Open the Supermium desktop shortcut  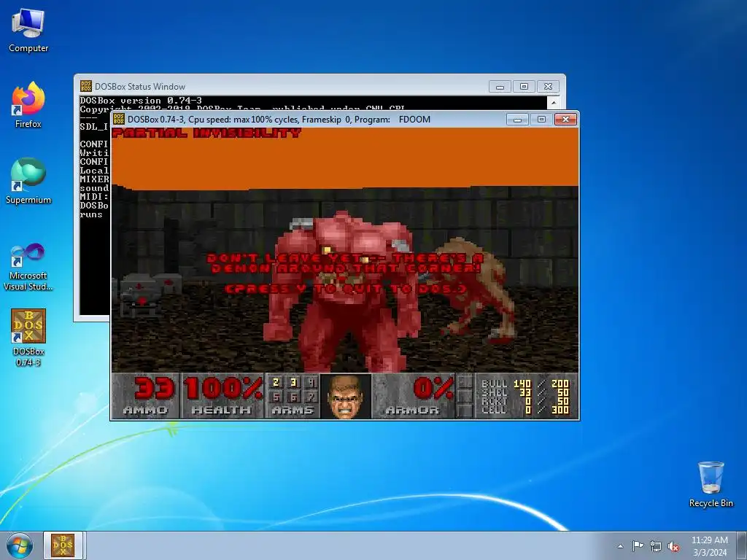[x=28, y=182]
